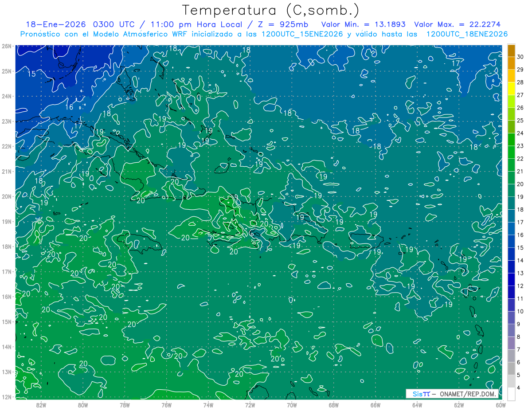The height and width of the screenshot is (411, 532).
Task: Click the '15' contour label on the map
Action: coord(32,74)
